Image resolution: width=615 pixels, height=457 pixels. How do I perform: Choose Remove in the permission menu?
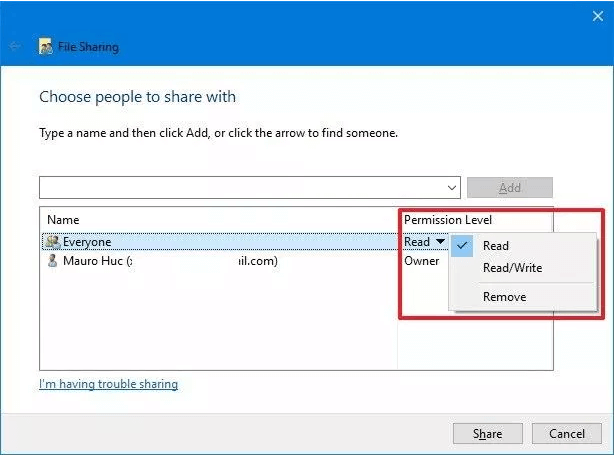tap(504, 297)
